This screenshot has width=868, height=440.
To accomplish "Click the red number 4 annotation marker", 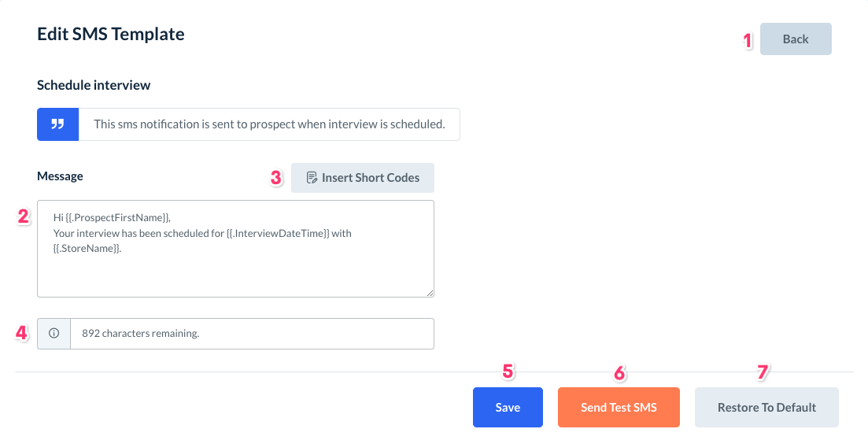I will tap(22, 333).
